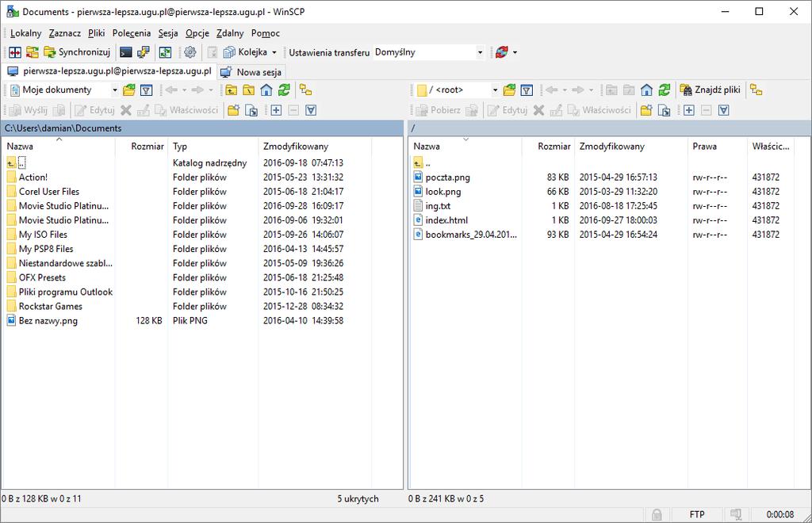Click local panel invert selection icon
Screen dimensions: 812x523
click(311, 110)
